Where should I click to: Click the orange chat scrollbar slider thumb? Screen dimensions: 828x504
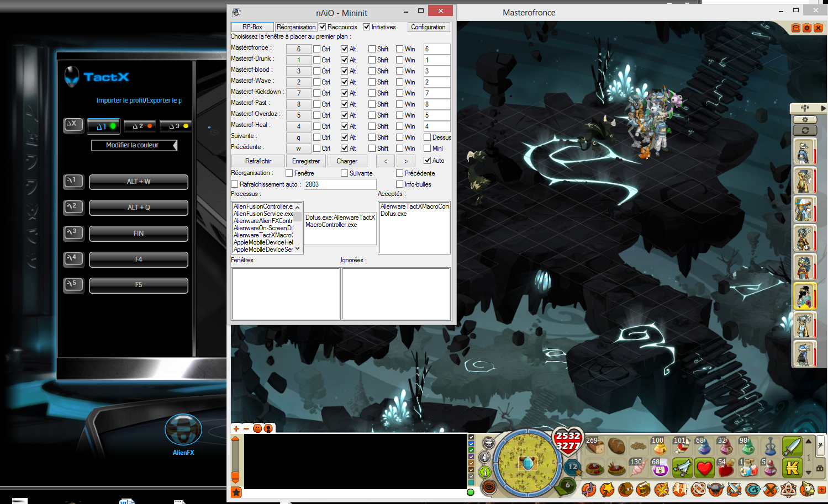coord(235,476)
